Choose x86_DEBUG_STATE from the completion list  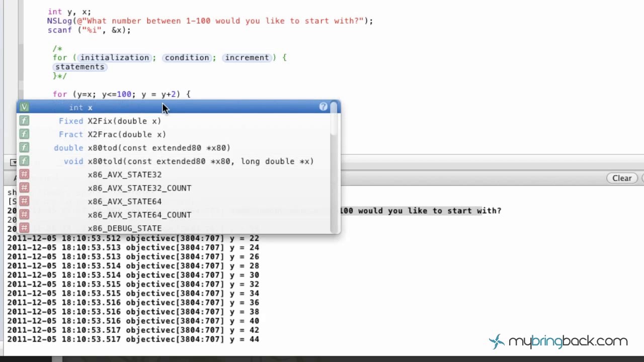[174, 228]
